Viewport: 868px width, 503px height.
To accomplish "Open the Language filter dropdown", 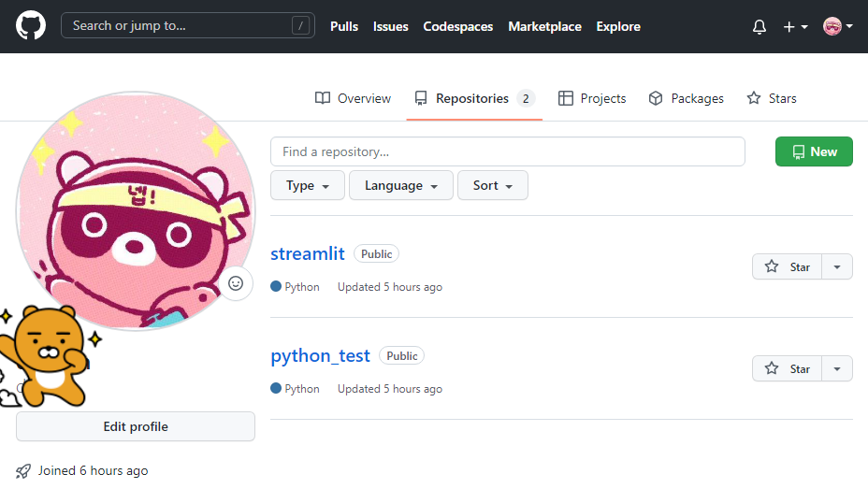I will point(400,185).
